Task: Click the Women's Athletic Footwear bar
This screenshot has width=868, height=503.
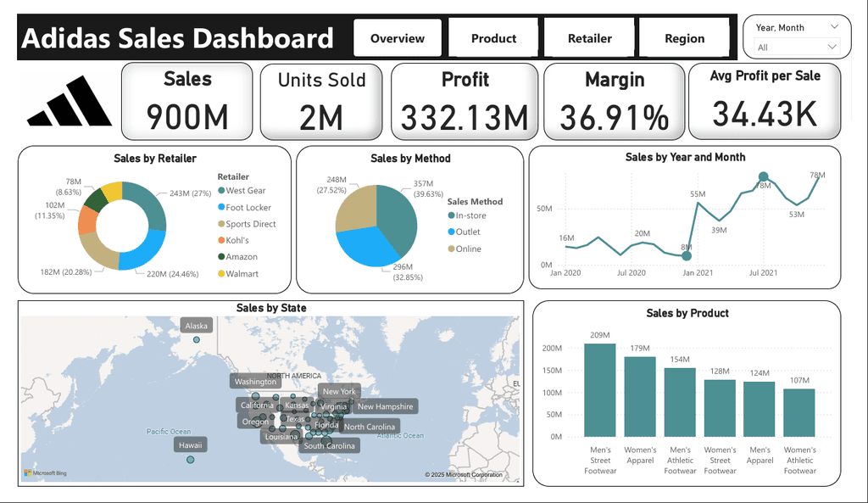Action: coord(799,413)
